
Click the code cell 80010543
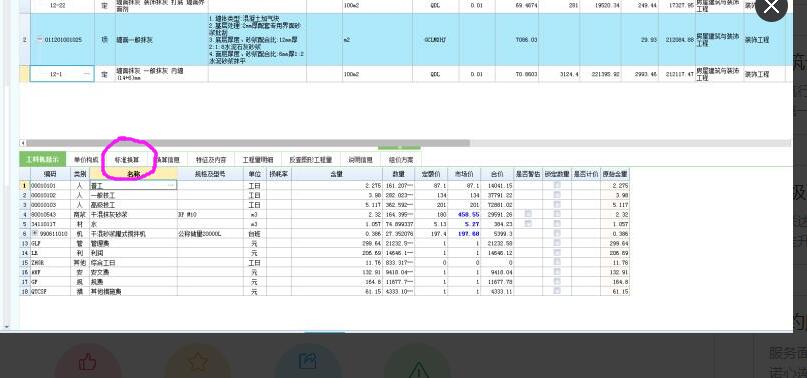50,214
